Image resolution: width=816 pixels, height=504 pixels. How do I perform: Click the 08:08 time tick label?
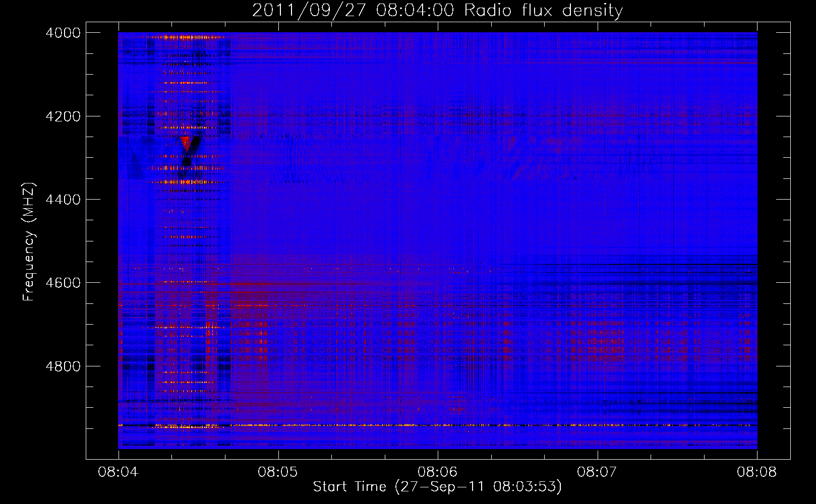[x=756, y=472]
